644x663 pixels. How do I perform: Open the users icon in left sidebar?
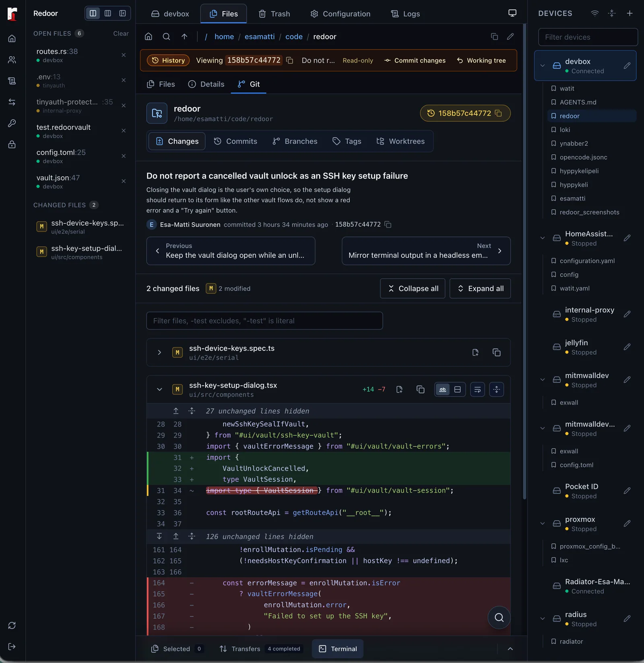12,60
